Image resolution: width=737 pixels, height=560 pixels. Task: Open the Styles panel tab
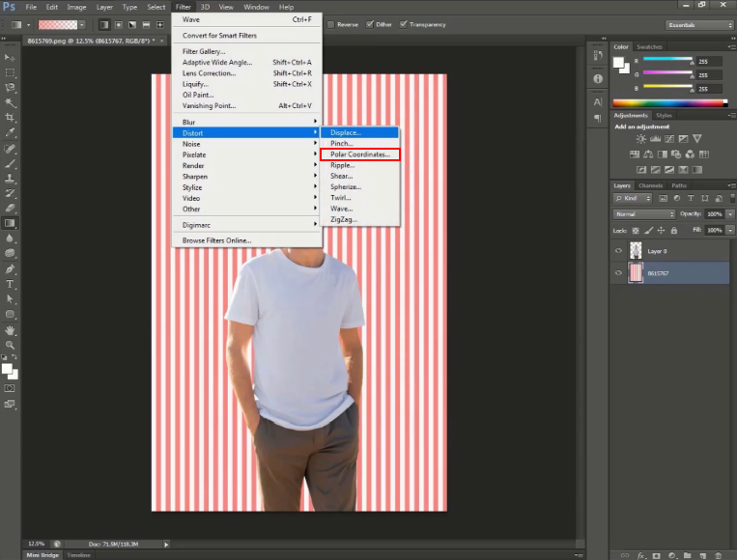pos(664,115)
